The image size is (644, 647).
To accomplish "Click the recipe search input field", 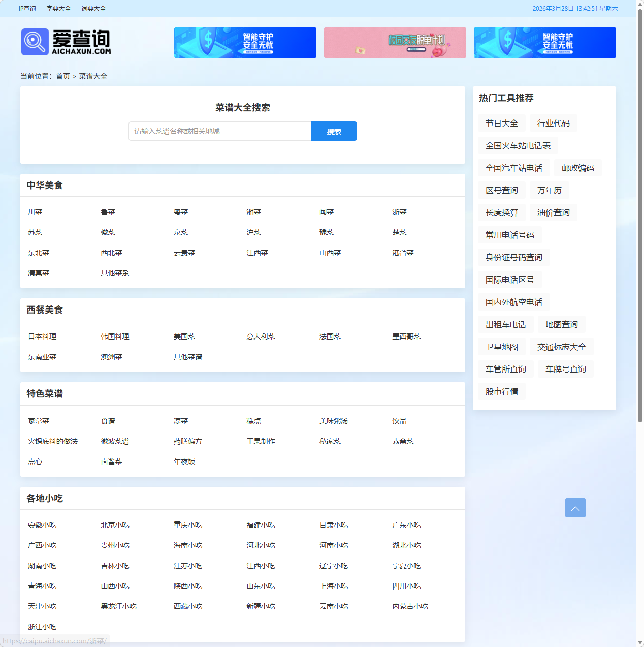I will point(219,131).
